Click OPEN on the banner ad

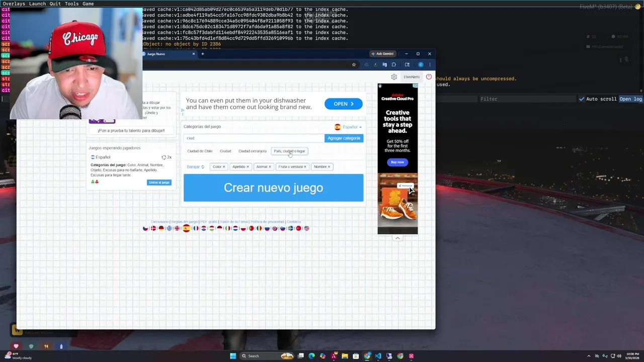(344, 104)
